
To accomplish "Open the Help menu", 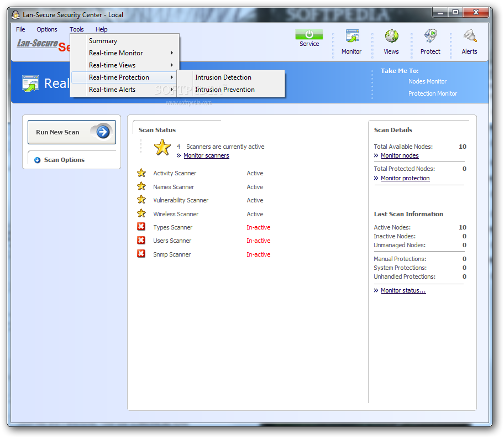I will [101, 29].
